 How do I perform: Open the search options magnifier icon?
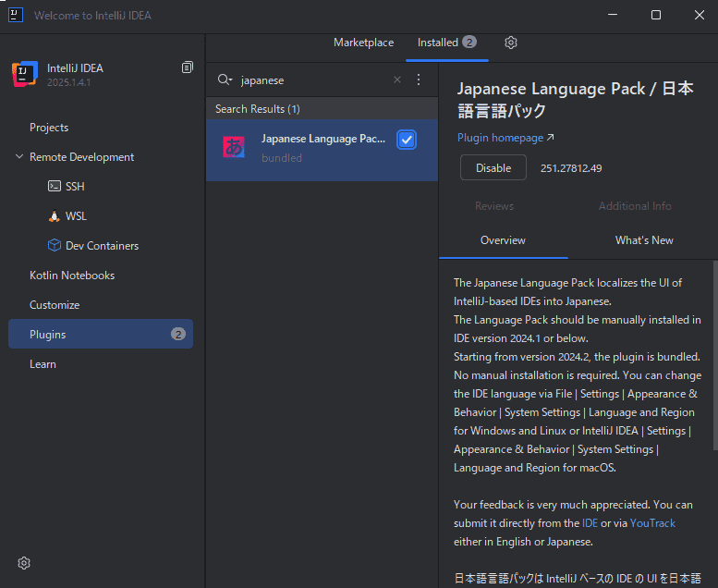[224, 80]
